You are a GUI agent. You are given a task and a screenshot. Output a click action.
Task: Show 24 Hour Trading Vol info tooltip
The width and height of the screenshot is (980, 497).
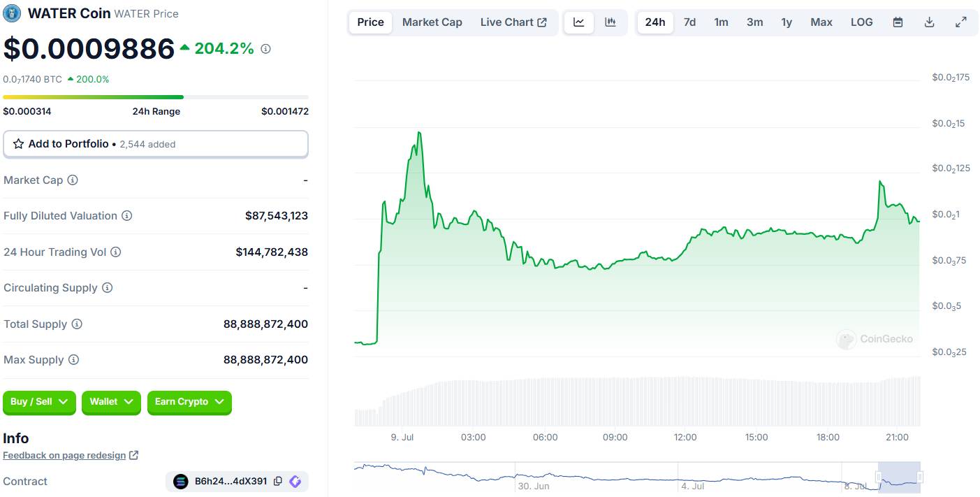(x=116, y=252)
